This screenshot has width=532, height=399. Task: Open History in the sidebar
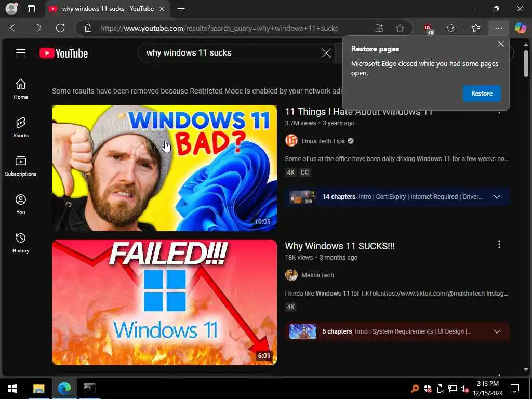point(21,243)
